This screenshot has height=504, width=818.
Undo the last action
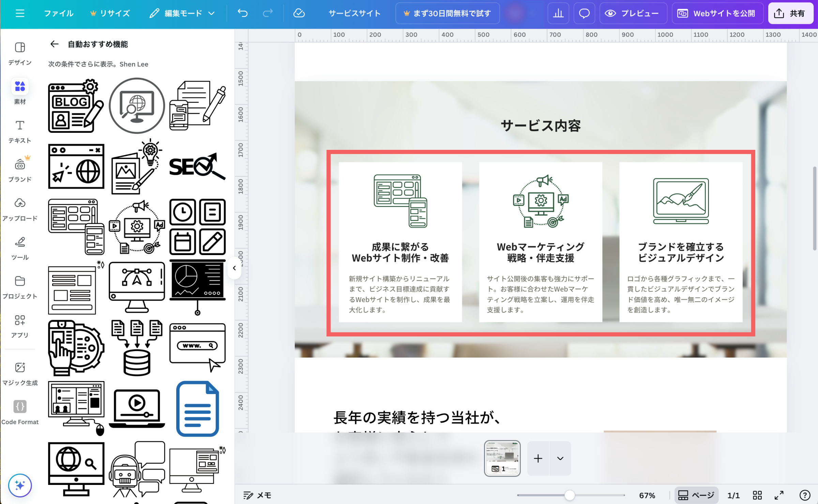point(242,13)
